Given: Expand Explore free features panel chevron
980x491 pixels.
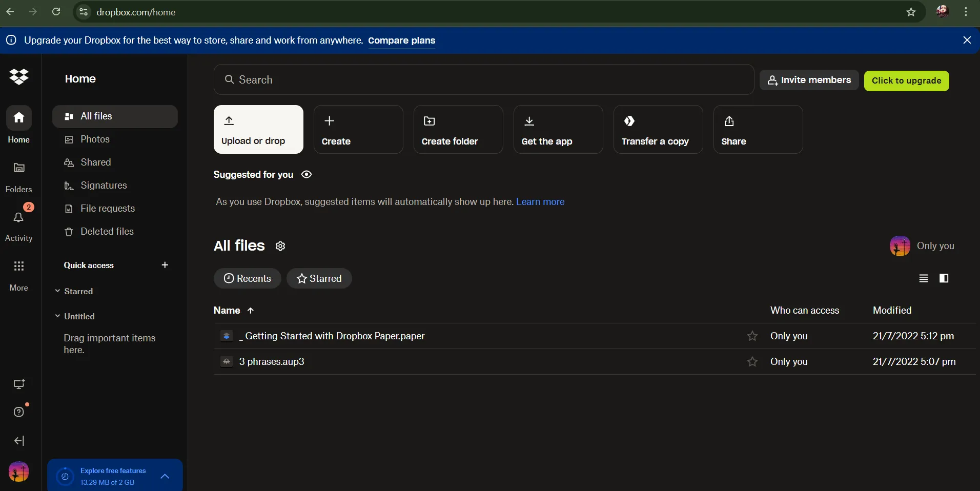Looking at the screenshot, I should [x=165, y=476].
